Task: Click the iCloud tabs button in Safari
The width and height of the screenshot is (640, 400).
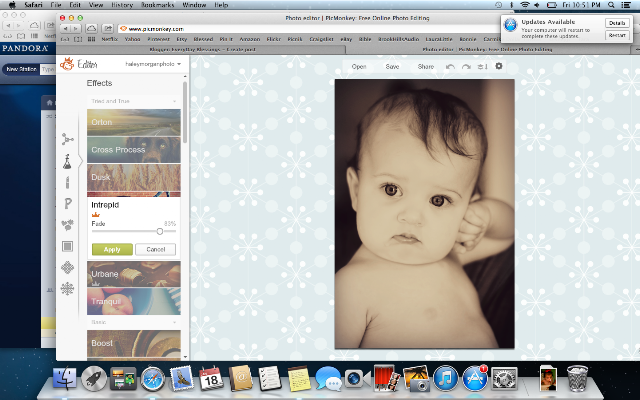Action: point(91,29)
